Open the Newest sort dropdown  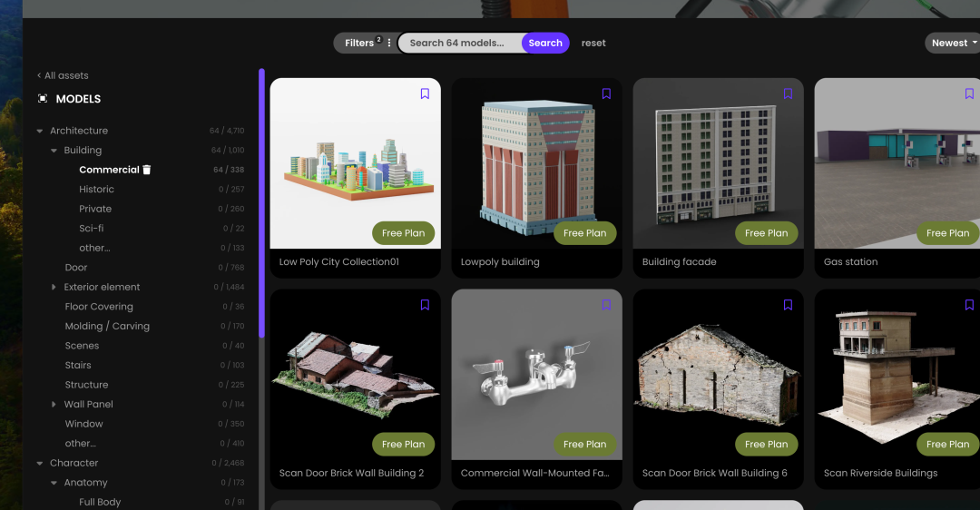tap(954, 43)
